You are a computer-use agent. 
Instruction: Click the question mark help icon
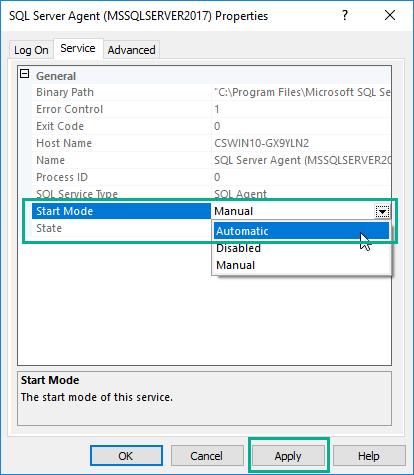coord(345,15)
